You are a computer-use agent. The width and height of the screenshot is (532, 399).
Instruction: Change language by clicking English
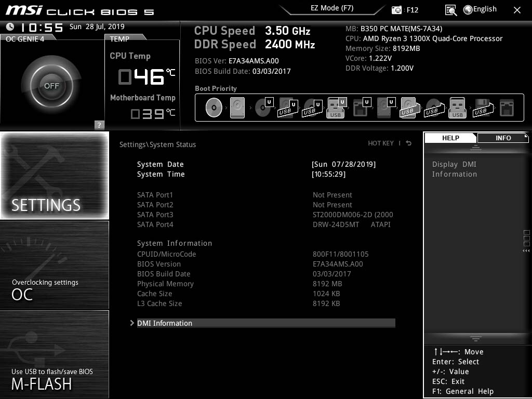point(485,9)
